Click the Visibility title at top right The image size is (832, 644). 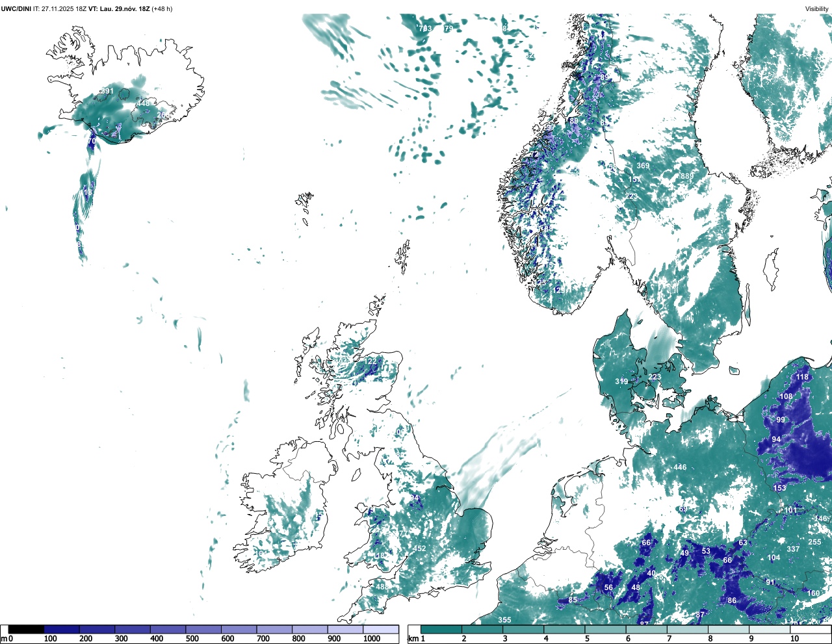click(x=817, y=8)
